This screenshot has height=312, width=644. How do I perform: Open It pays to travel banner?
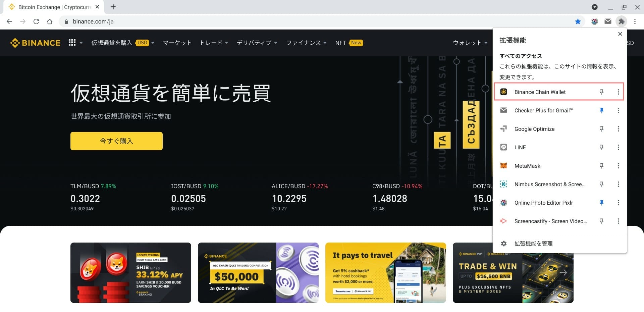[386, 273]
